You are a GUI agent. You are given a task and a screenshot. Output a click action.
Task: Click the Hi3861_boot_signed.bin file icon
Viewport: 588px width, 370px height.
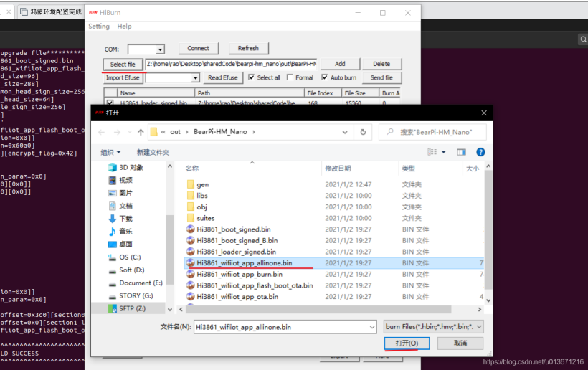(190, 229)
